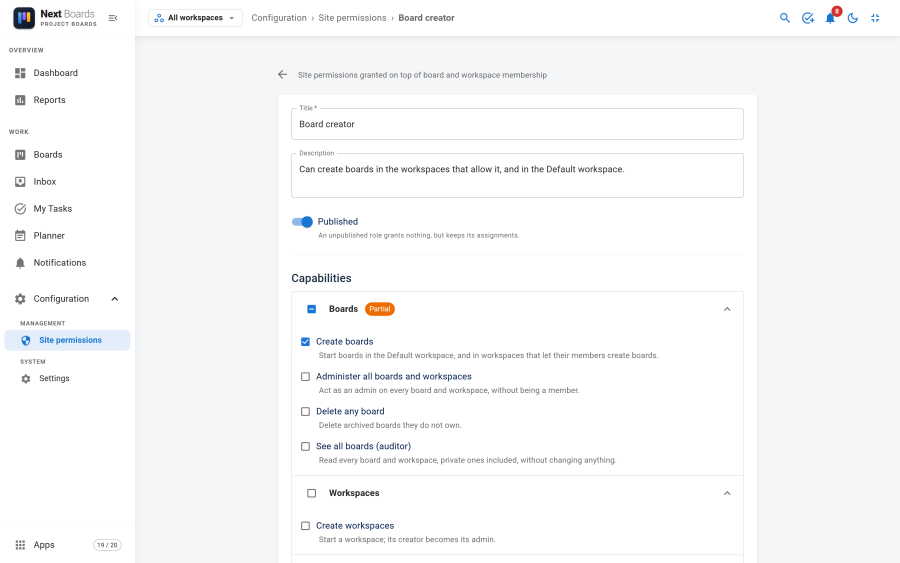Screen dimensions: 900x563
Task: Click the Dashboard icon in sidebar
Action: [20, 73]
